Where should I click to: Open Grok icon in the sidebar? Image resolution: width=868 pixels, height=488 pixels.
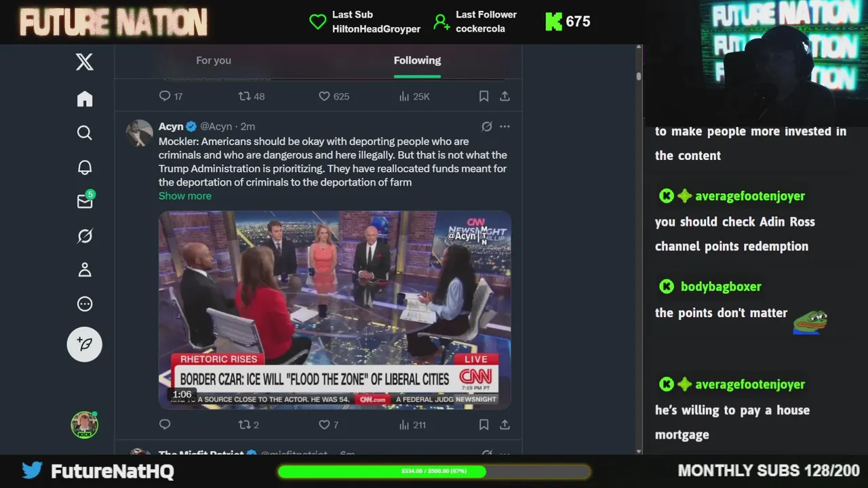click(x=85, y=236)
